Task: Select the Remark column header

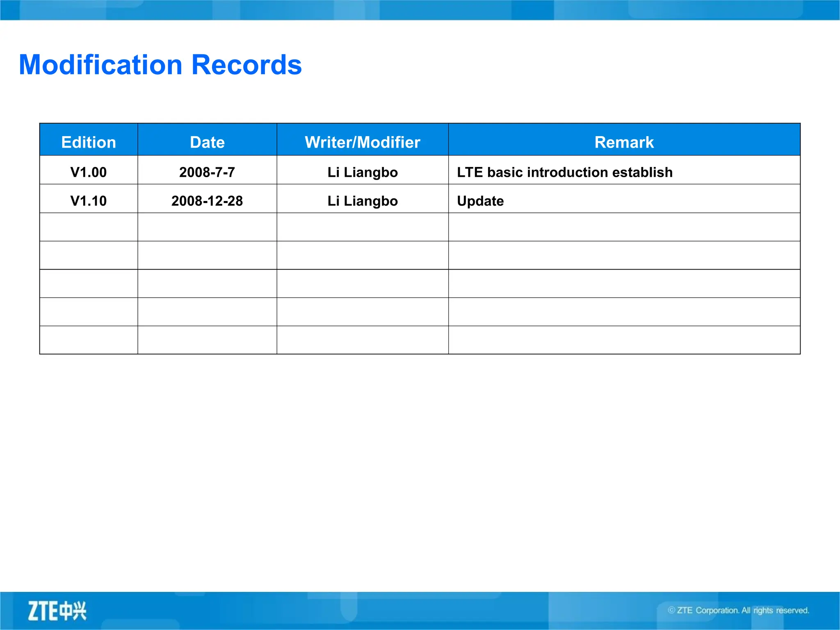Action: 624,139
